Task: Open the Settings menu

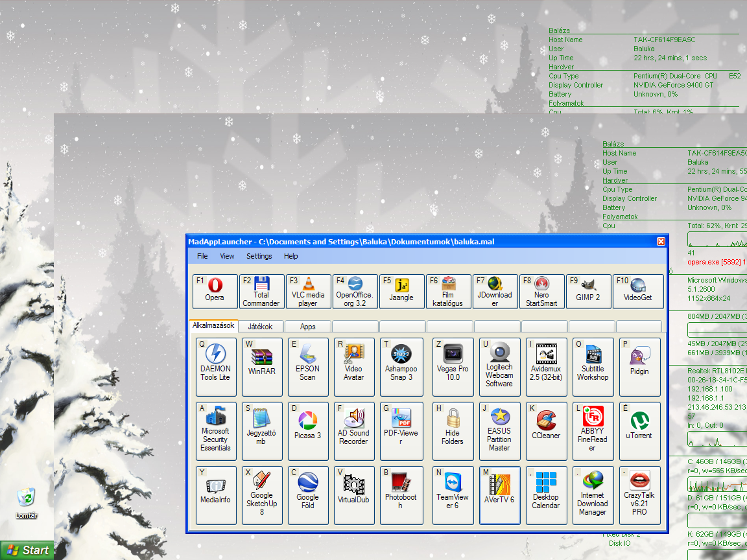Action: pos(259,256)
